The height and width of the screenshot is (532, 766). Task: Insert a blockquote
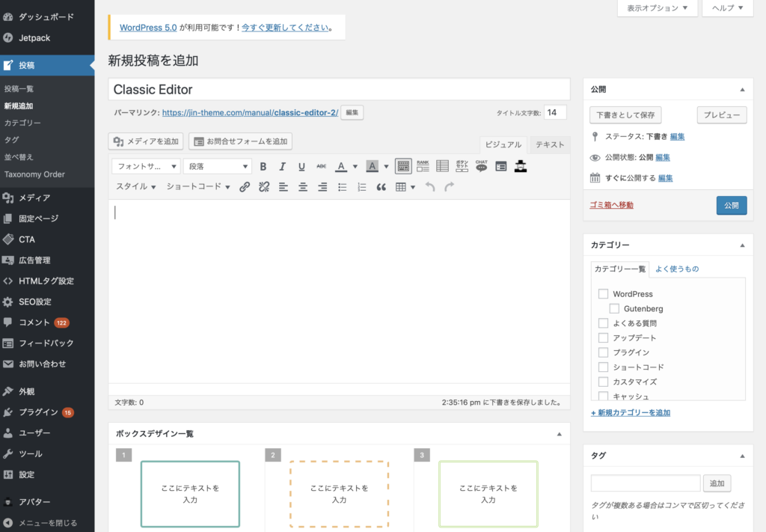[x=382, y=187]
